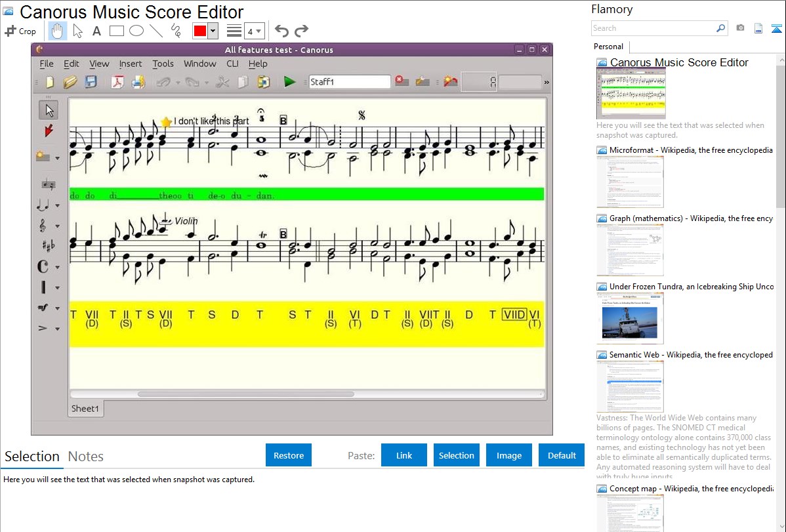Click the Flamory Search input field
Viewport: 786px width, 532px height.
(x=653, y=28)
